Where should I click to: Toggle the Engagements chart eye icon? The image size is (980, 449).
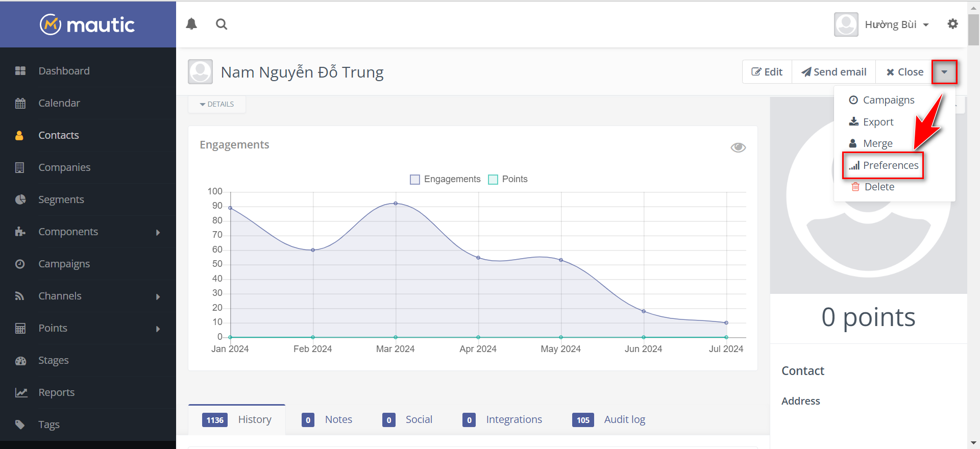click(738, 147)
